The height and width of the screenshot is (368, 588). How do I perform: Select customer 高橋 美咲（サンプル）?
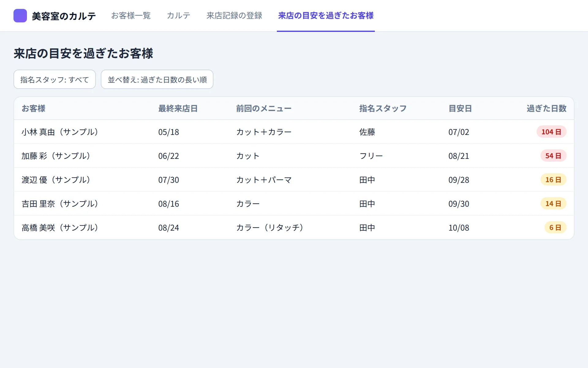(60, 228)
